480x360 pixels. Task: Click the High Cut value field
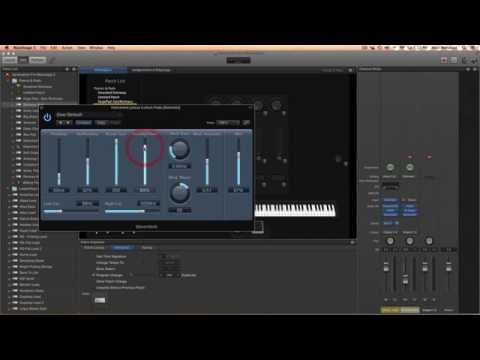click(148, 203)
